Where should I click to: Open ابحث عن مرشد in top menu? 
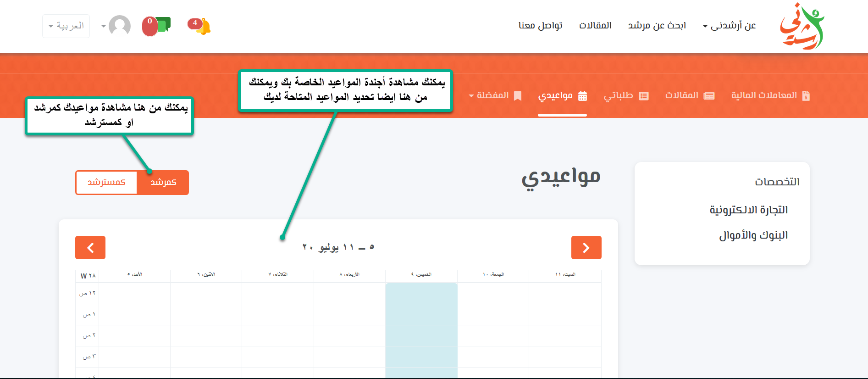(657, 26)
